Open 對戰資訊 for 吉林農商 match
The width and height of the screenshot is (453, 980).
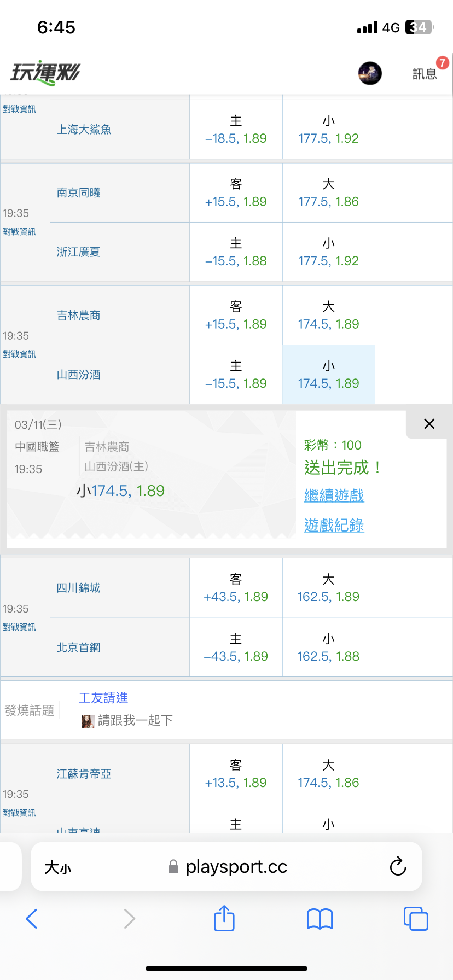click(20, 354)
